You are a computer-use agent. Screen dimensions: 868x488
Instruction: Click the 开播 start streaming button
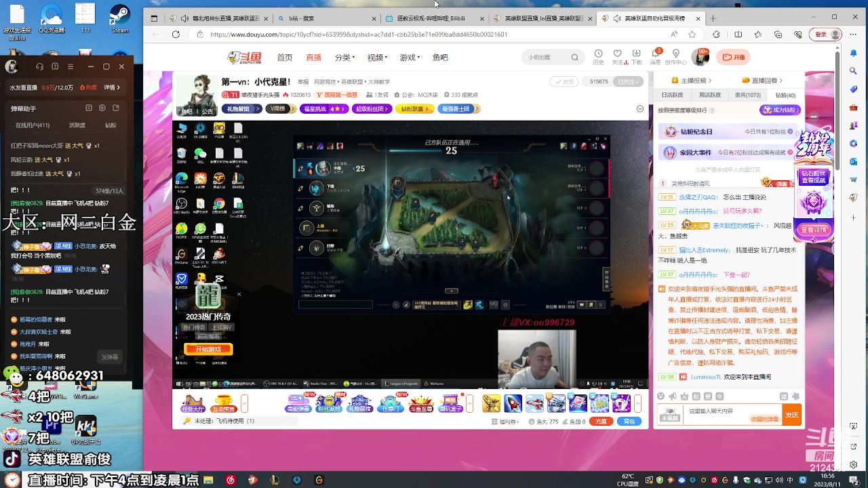(x=734, y=57)
